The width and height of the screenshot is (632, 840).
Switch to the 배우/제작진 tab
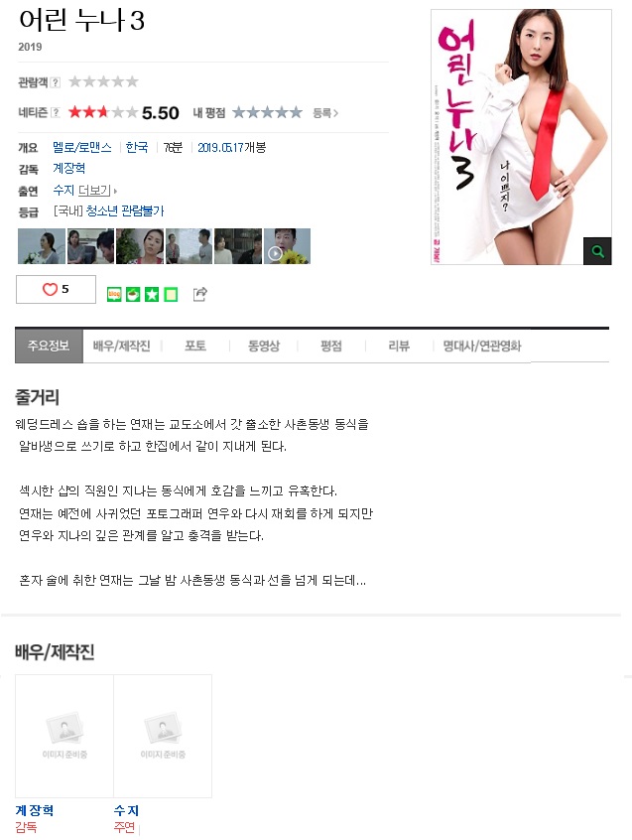[121, 346]
